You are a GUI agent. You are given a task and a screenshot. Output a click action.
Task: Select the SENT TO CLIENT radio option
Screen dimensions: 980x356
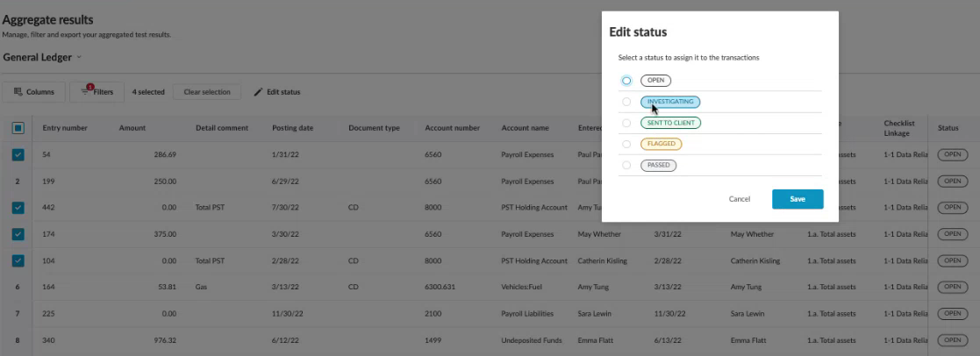point(626,123)
